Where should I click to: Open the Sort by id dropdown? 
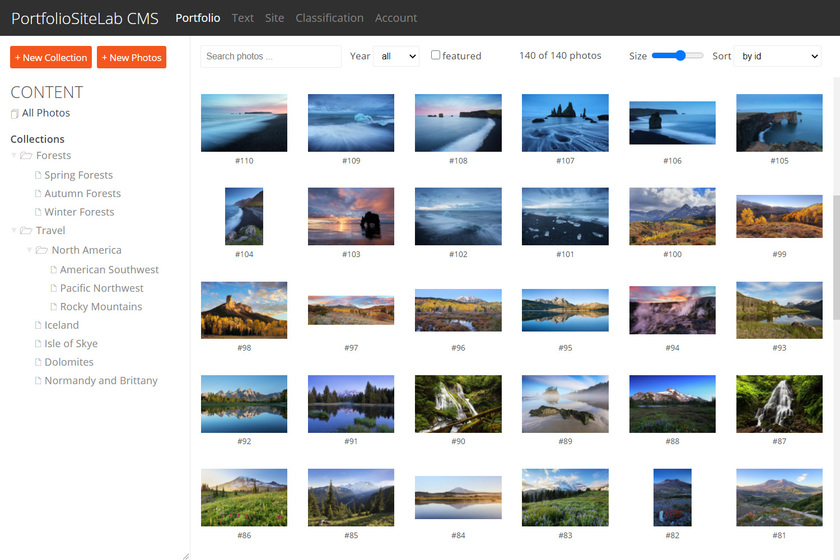779,56
